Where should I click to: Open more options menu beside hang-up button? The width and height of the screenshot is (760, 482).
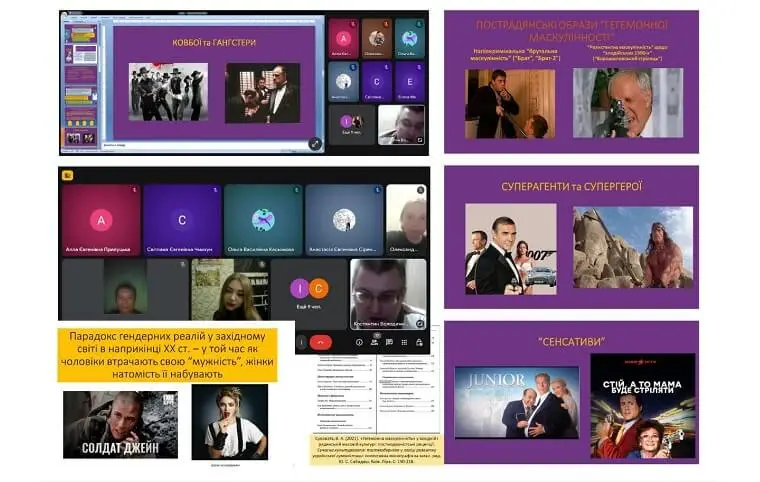point(302,341)
